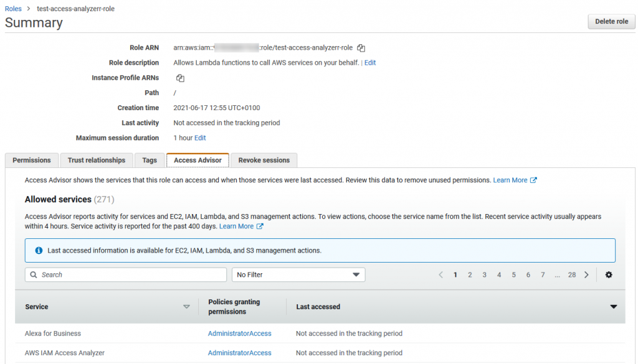638x364 pixels.
Task: Click the sort arrow on the Service column
Action: point(186,307)
